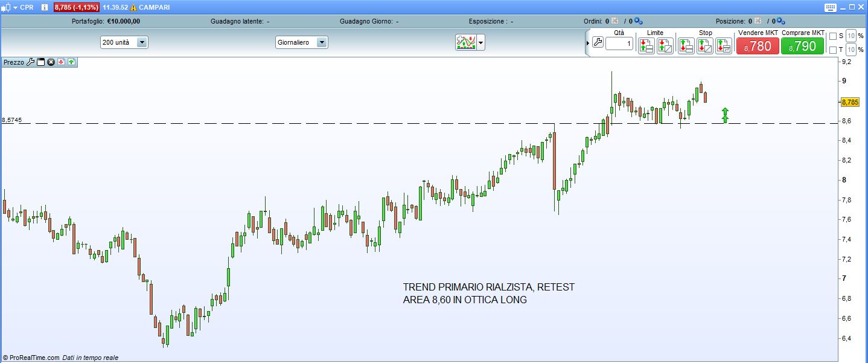Image resolution: width=868 pixels, height=363 pixels.
Task: Click the third Stop order icon
Action: point(724,45)
